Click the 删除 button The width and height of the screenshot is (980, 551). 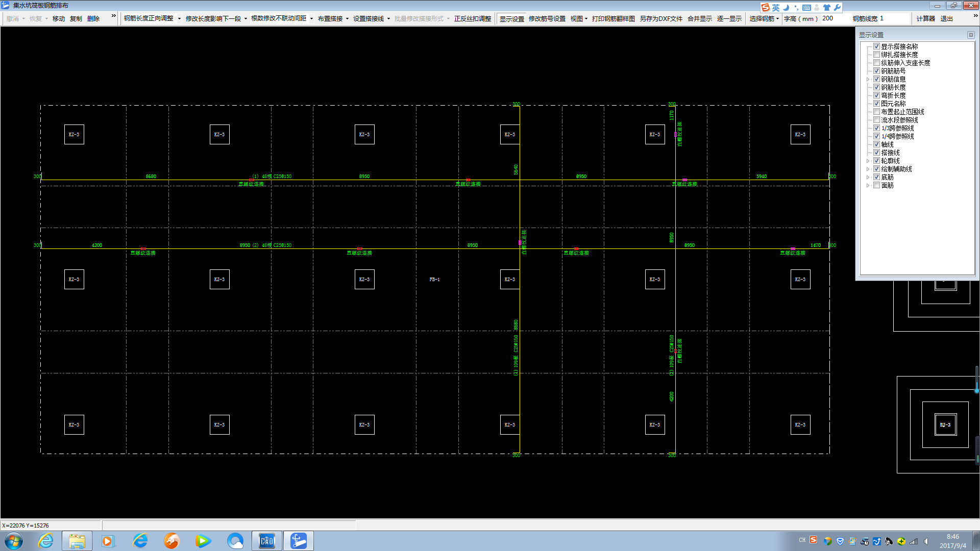(93, 18)
